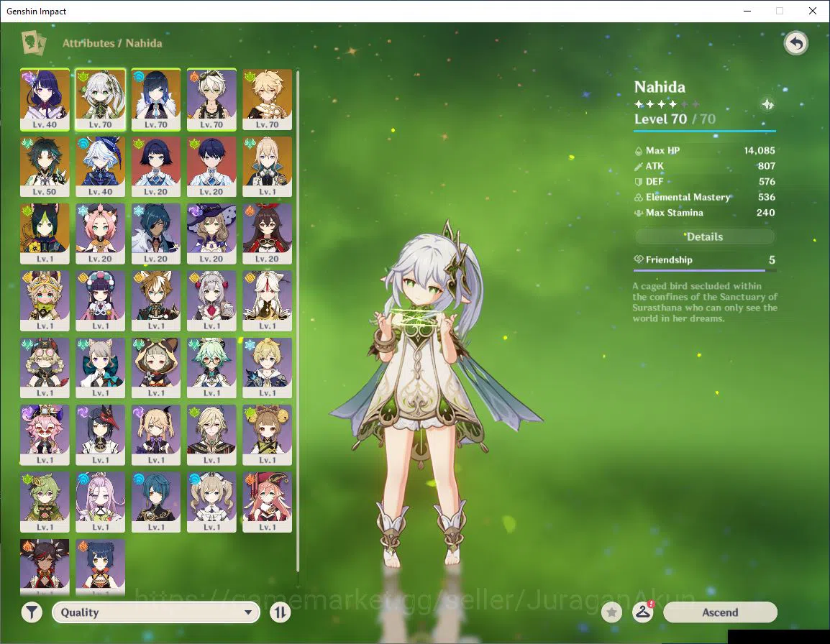
Task: Select Noelle portrait
Action: pos(211,301)
